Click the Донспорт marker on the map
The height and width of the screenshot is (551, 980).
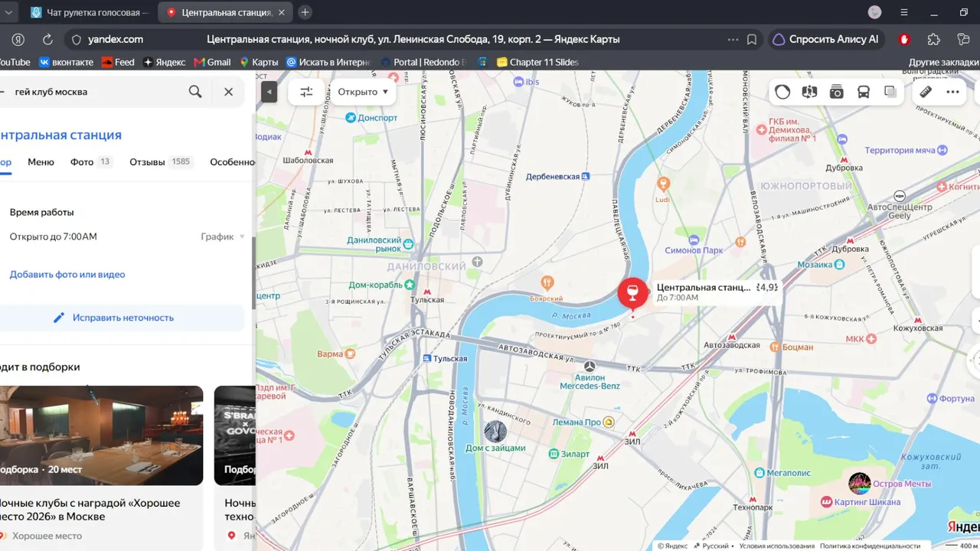click(351, 118)
